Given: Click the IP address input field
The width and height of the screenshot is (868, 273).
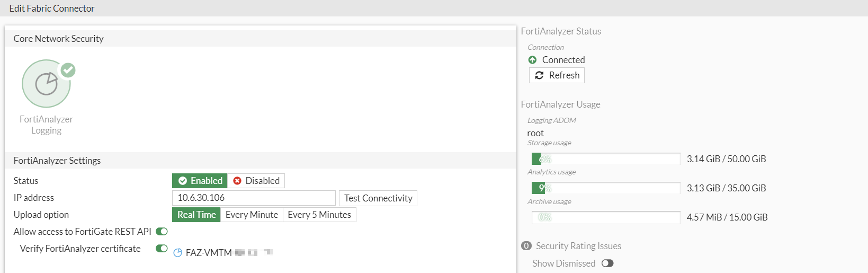Looking at the screenshot, I should 254,198.
